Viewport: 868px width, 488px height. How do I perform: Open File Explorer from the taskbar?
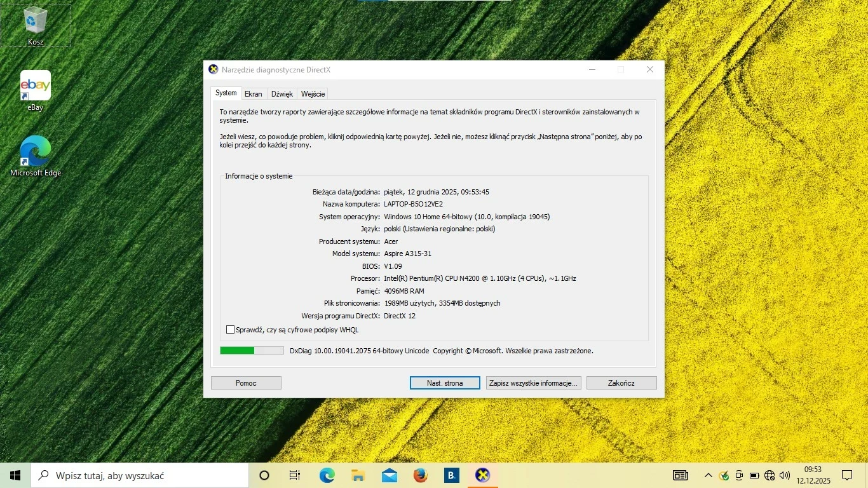click(358, 475)
